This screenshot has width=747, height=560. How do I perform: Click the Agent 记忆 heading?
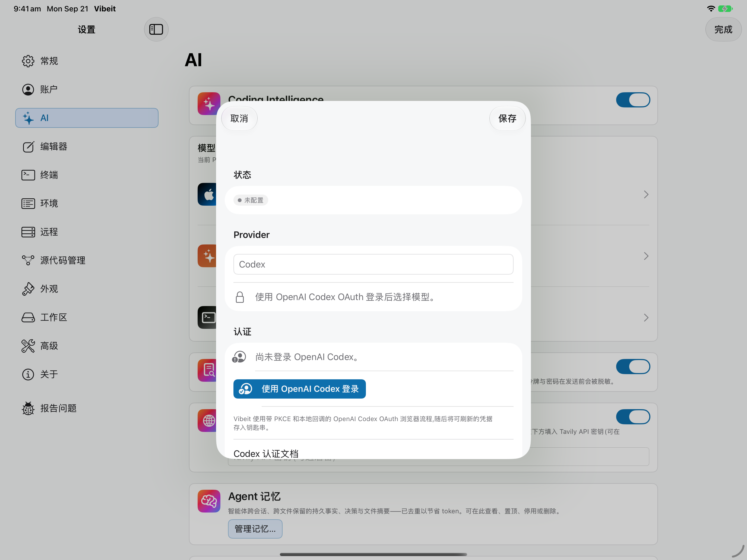pos(255,497)
